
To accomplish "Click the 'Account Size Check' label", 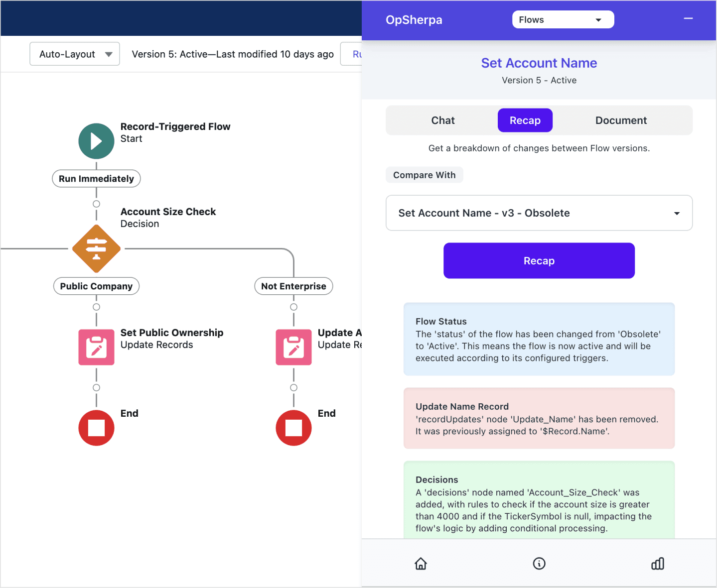I will coord(168,212).
